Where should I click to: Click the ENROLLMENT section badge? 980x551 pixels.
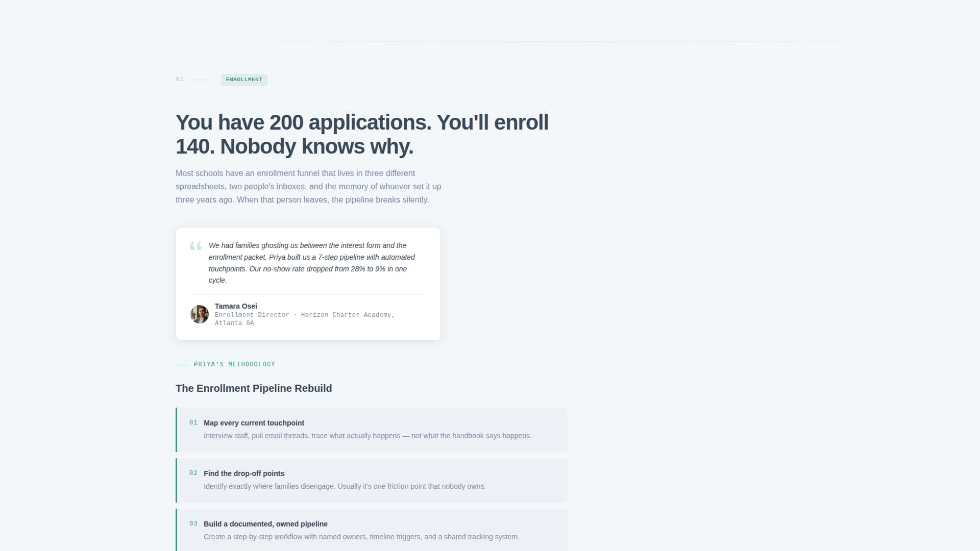[x=244, y=80]
